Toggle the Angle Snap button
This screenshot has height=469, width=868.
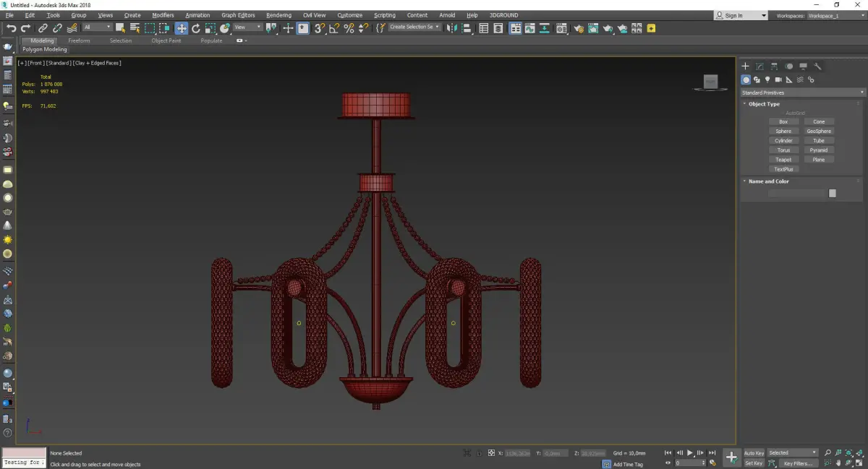(334, 28)
